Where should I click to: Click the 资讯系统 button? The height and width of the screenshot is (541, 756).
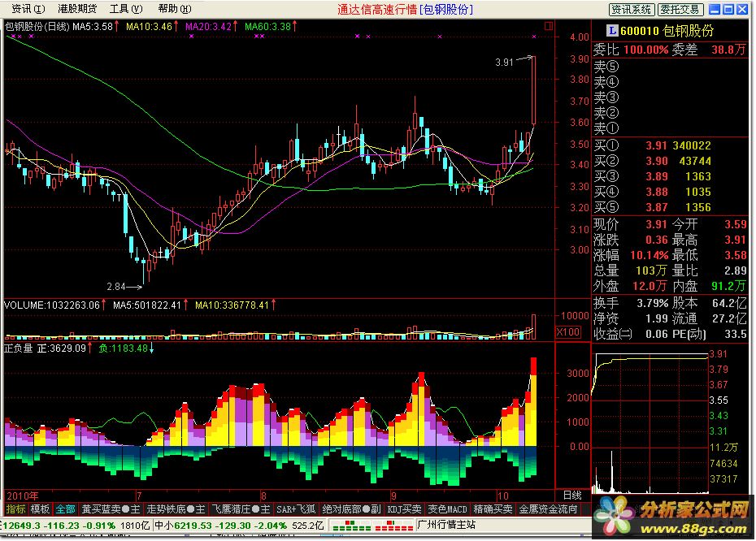631,9
